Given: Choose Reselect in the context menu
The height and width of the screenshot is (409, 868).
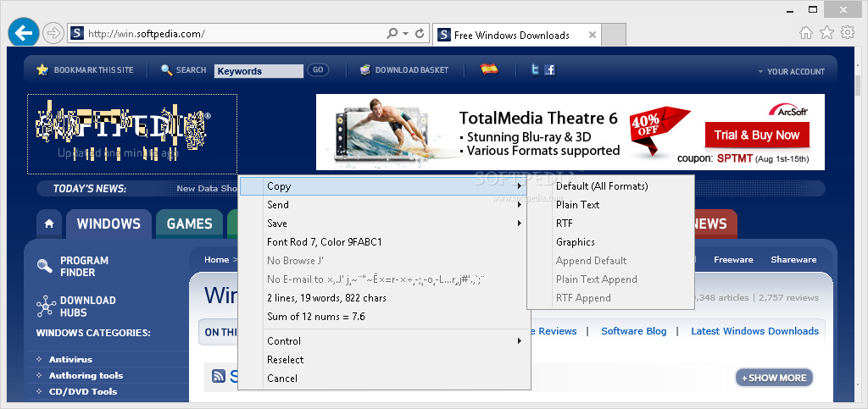Looking at the screenshot, I should click(x=384, y=360).
